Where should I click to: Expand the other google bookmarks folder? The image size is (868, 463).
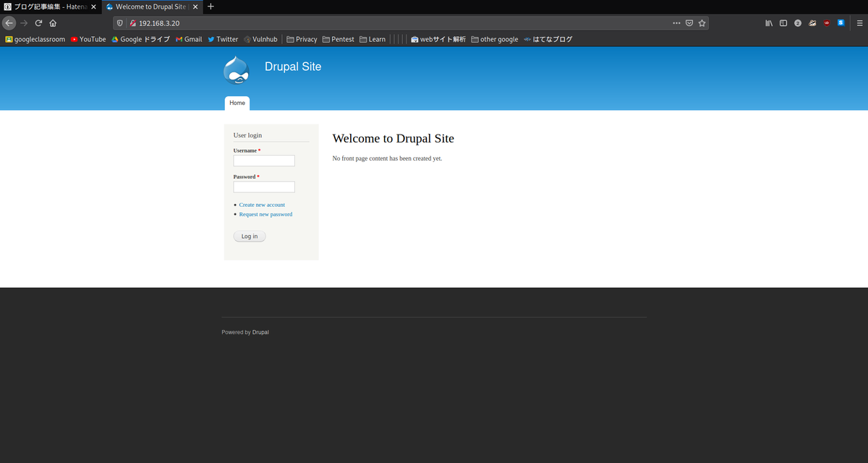495,39
